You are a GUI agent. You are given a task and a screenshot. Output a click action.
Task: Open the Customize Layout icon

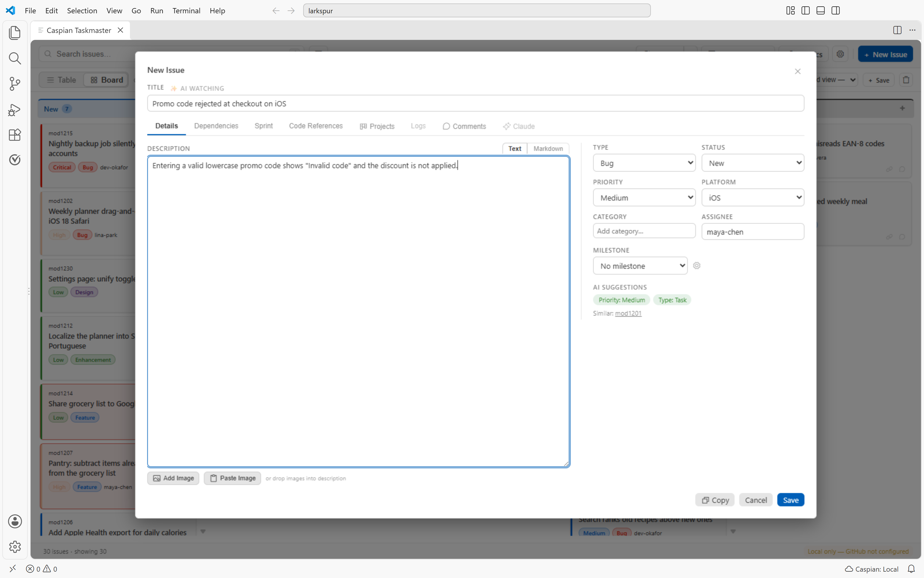[x=790, y=11]
